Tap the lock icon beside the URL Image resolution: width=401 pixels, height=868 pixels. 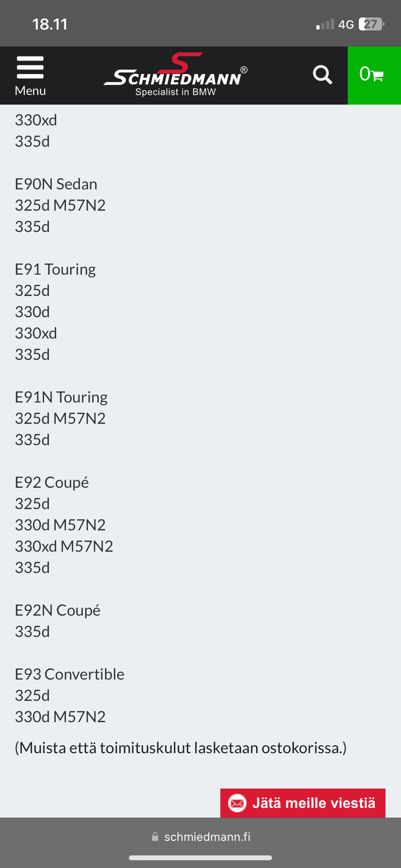[155, 837]
